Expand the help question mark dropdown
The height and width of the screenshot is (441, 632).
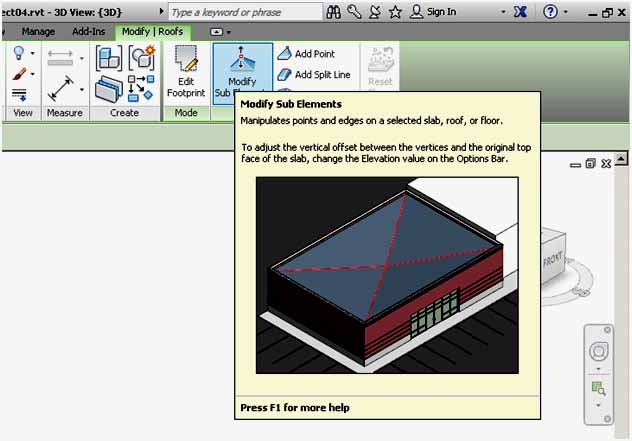pyautogui.click(x=567, y=12)
